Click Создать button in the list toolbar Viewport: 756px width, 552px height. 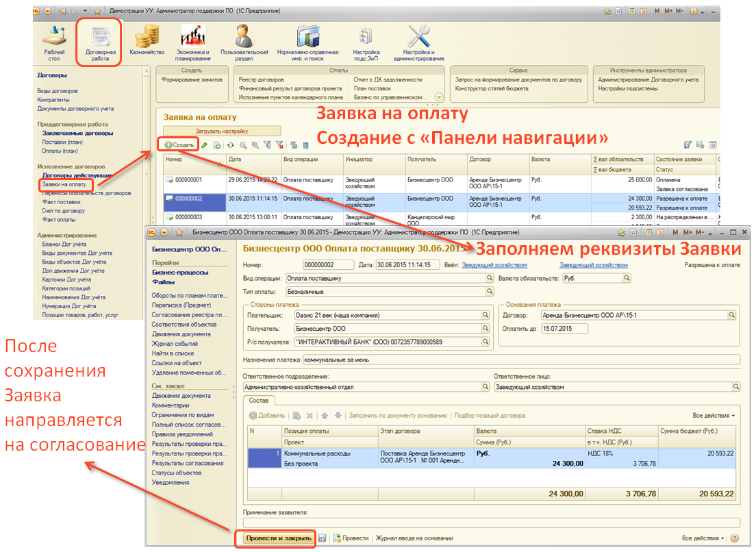click(179, 145)
